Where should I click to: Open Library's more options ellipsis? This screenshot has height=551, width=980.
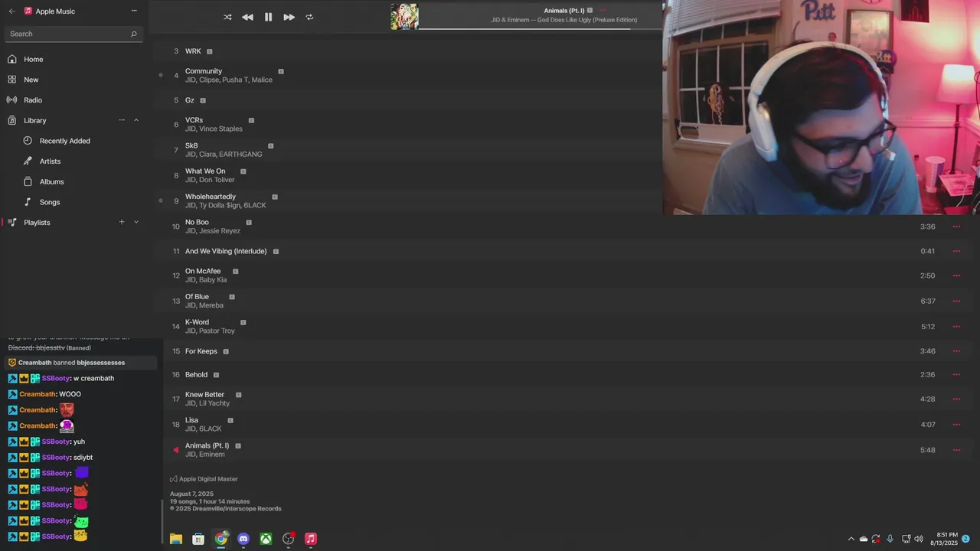(122, 120)
